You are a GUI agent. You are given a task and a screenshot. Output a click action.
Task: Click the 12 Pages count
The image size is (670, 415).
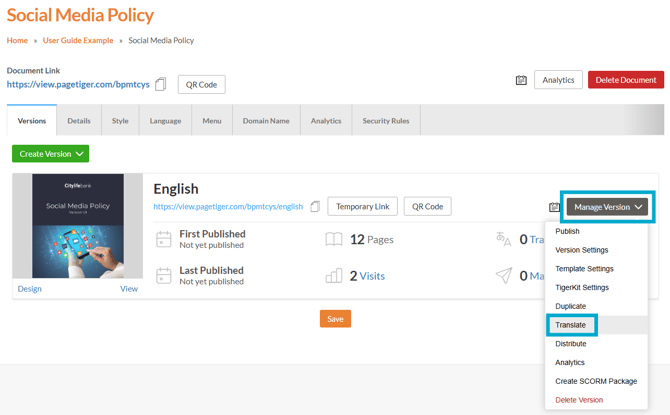[x=372, y=239]
